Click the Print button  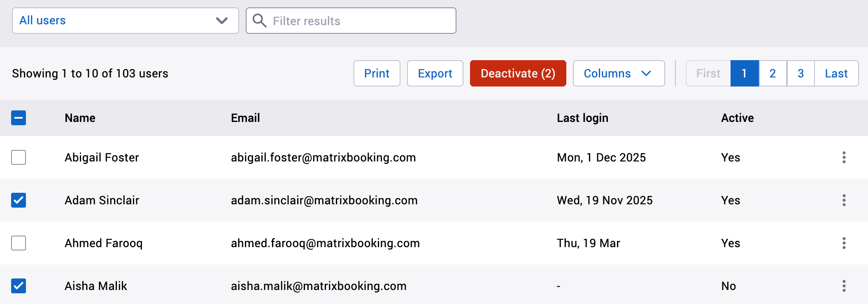click(x=377, y=73)
